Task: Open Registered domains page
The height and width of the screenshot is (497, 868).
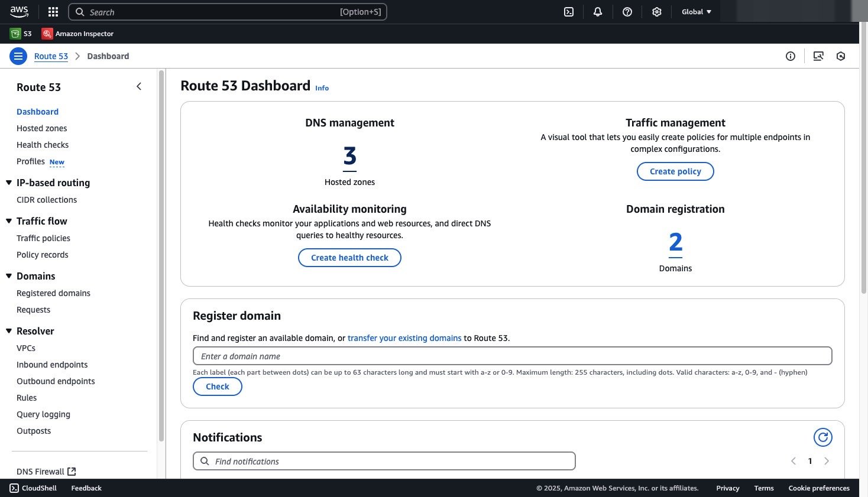Action: pos(53,293)
